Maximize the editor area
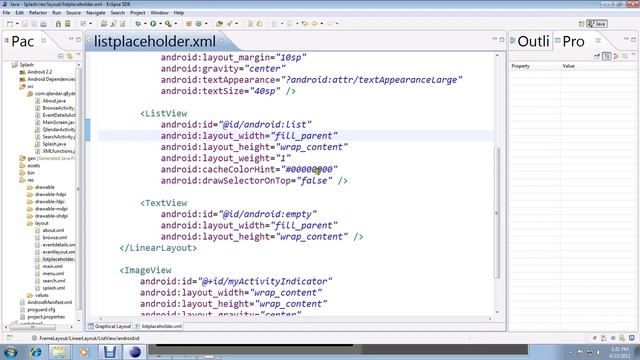The height and width of the screenshot is (360, 640). [502, 39]
